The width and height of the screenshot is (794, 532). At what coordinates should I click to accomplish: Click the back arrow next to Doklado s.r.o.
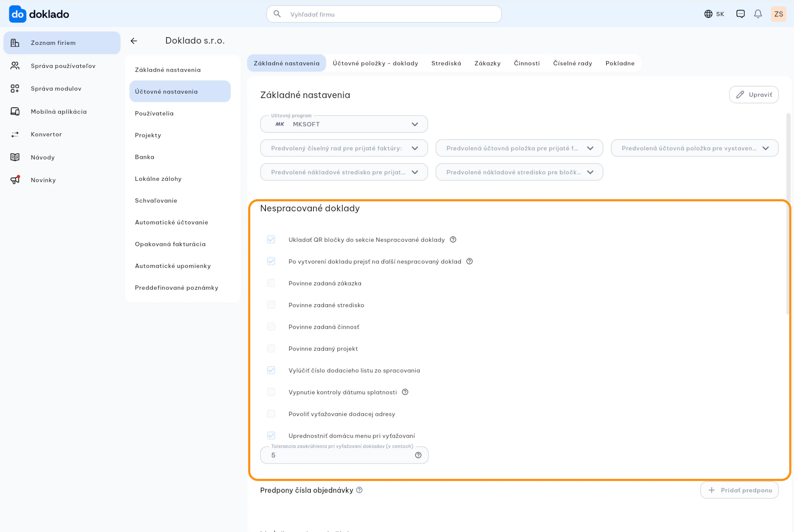click(134, 41)
